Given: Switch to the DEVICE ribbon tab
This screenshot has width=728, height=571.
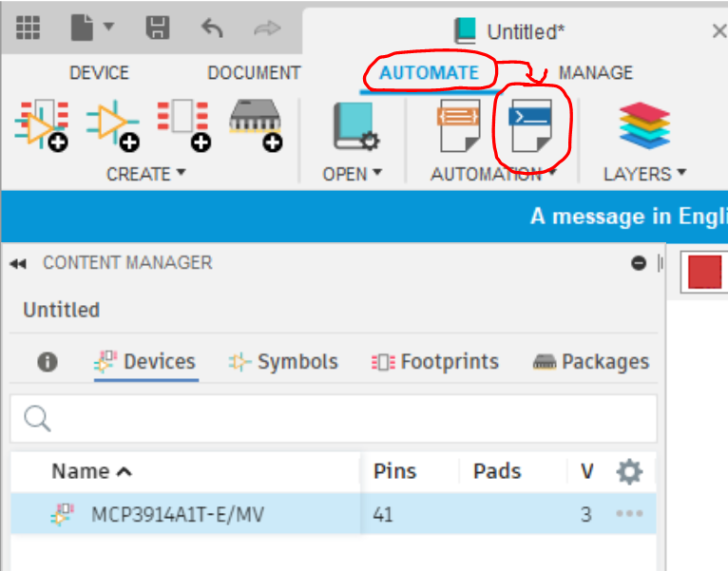Looking at the screenshot, I should [99, 73].
